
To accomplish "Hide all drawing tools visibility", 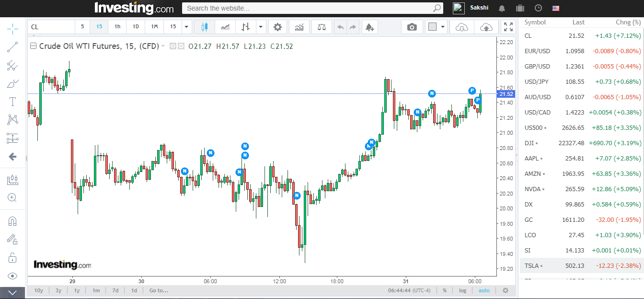I will (12, 276).
